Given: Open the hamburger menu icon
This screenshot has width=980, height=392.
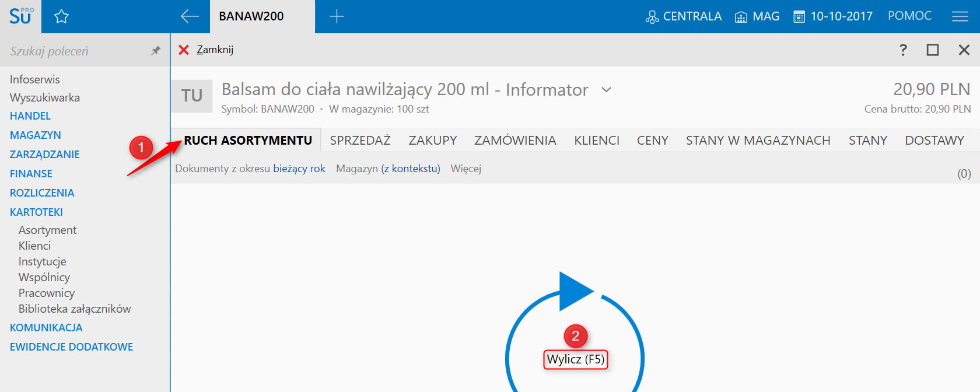Looking at the screenshot, I should [x=960, y=16].
